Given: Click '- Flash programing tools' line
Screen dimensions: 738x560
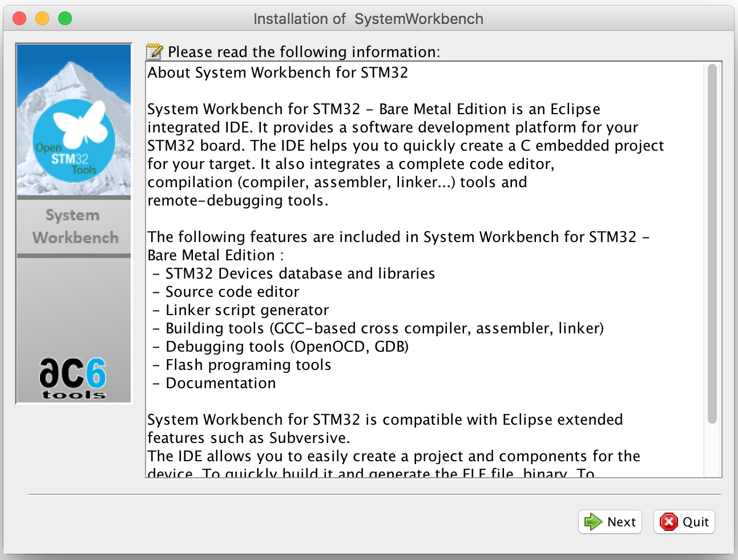Looking at the screenshot, I should pyautogui.click(x=242, y=365).
